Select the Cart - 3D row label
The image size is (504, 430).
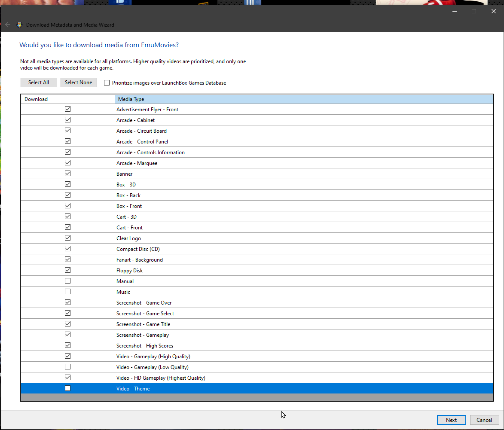(x=127, y=217)
